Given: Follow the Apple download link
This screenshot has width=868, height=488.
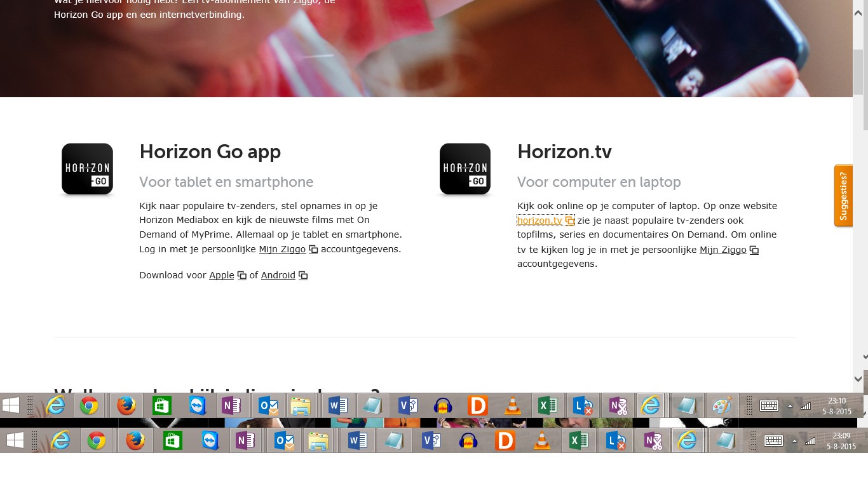Looking at the screenshot, I should click(x=221, y=275).
